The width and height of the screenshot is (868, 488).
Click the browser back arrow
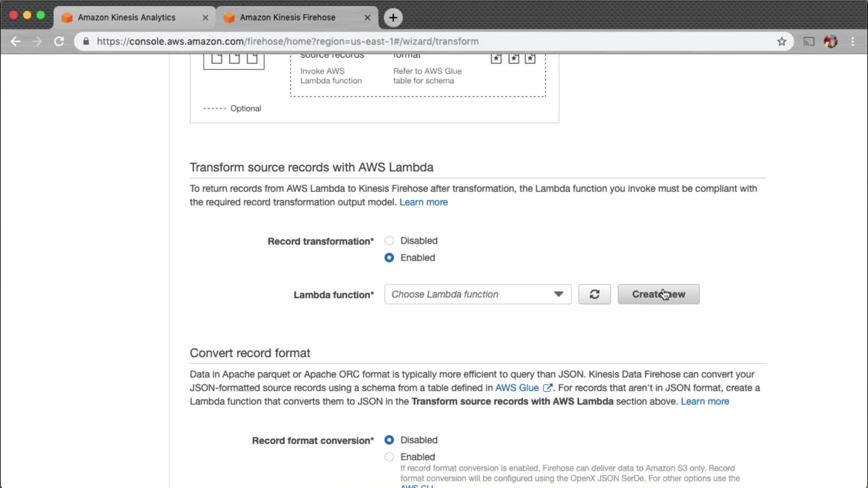point(15,42)
